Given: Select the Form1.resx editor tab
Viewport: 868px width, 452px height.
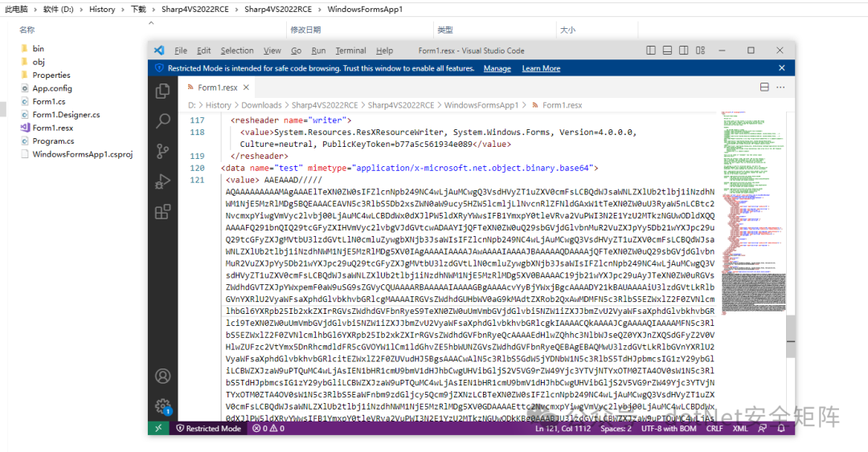Looking at the screenshot, I should tap(217, 88).
